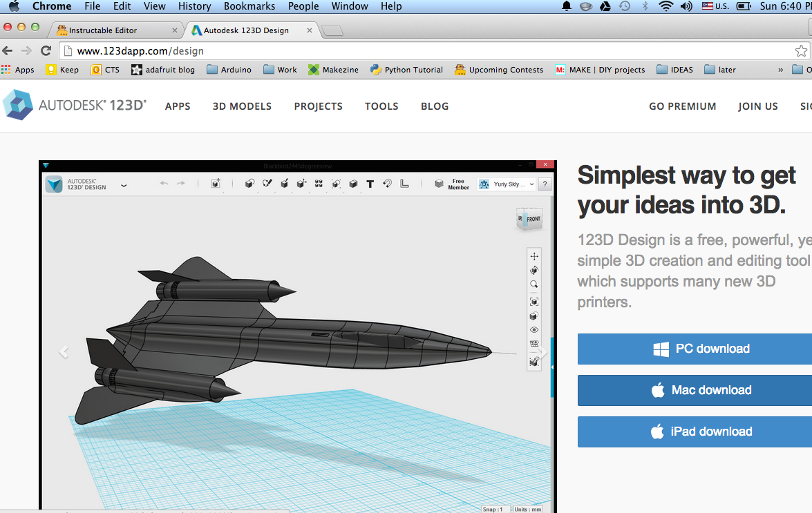
Task: Expand the Arduino bookmarks folder
Action: (229, 70)
